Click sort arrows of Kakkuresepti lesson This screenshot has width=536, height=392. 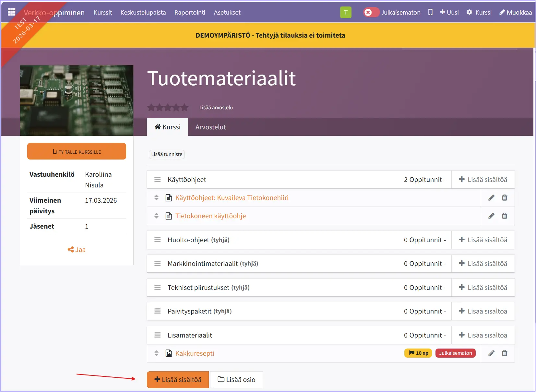point(156,353)
